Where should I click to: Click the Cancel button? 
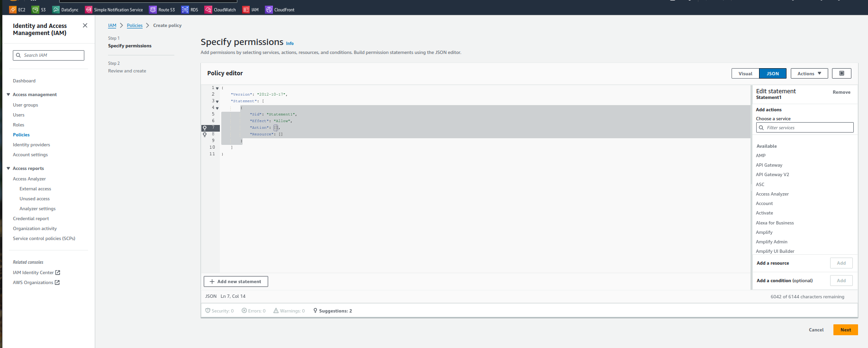pyautogui.click(x=816, y=330)
